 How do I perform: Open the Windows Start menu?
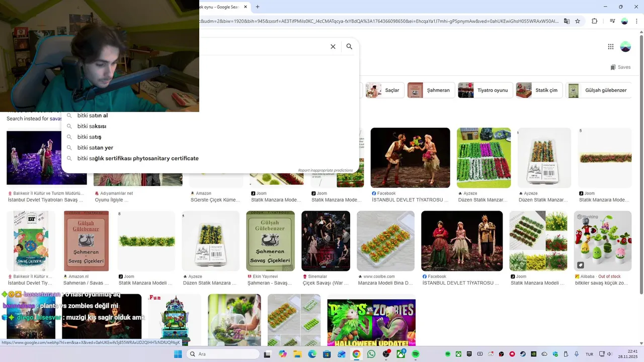tap(178, 354)
